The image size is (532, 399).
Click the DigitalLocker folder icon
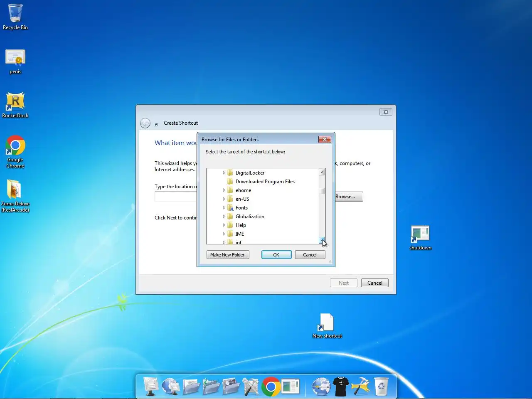pos(230,172)
